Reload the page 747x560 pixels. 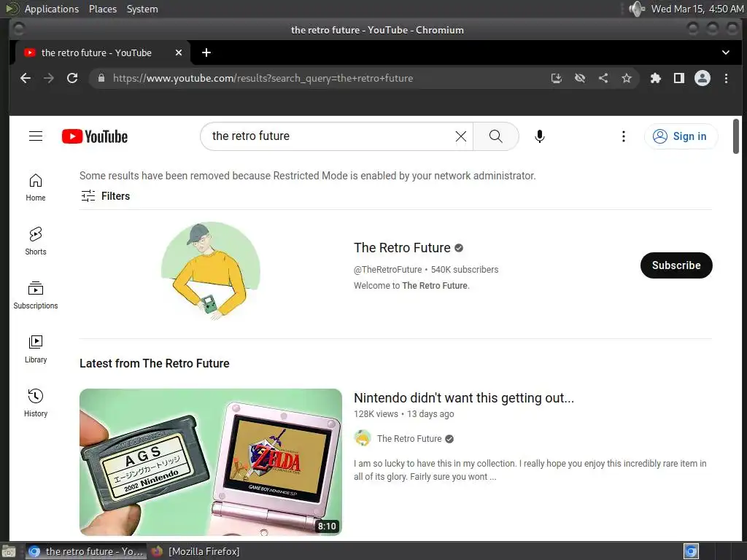point(72,78)
